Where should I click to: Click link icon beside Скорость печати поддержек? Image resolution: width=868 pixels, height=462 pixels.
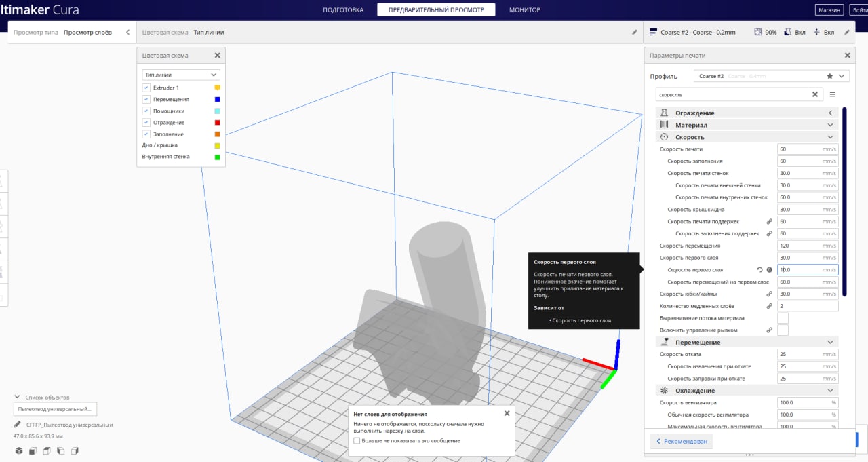[770, 222]
